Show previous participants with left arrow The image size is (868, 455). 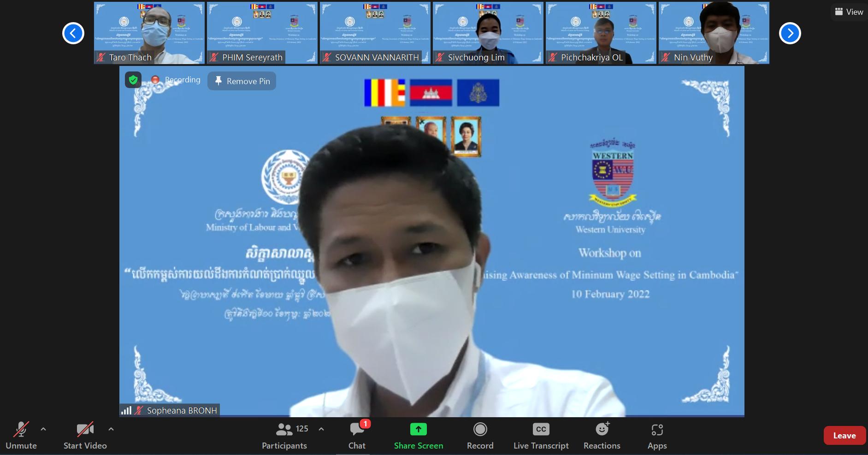(73, 33)
